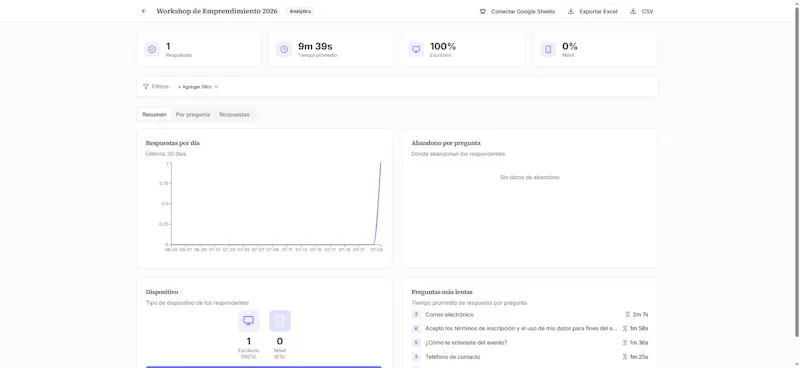Click the Dispositivo panel heading
800x368 pixels.
(162, 292)
